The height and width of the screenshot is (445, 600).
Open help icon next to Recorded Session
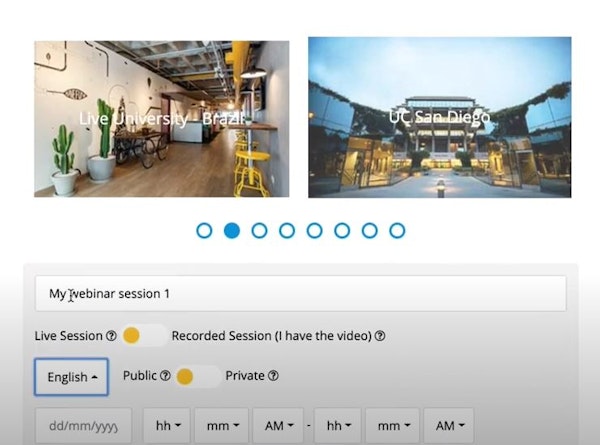(x=380, y=336)
